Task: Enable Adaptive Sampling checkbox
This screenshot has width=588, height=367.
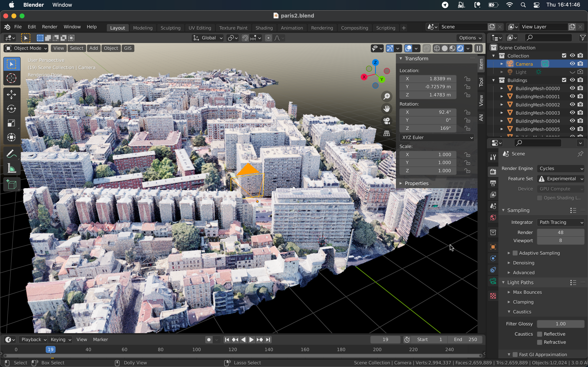Action: click(515, 253)
